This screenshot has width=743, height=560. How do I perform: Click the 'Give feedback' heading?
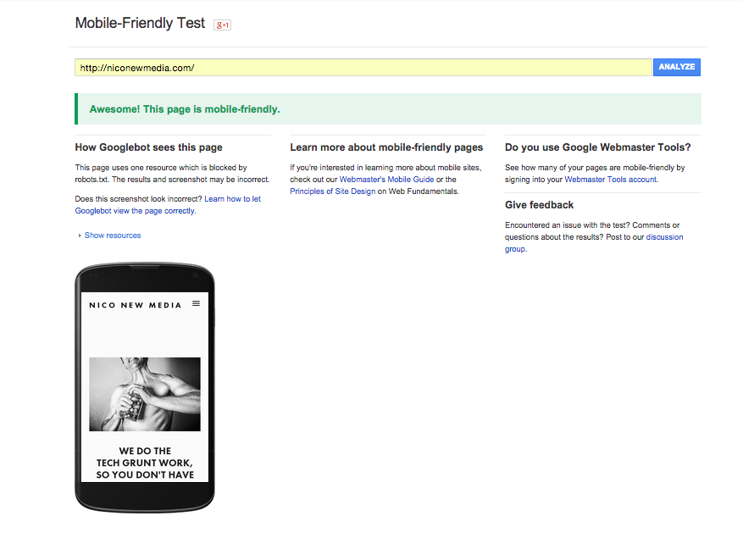coord(539,205)
